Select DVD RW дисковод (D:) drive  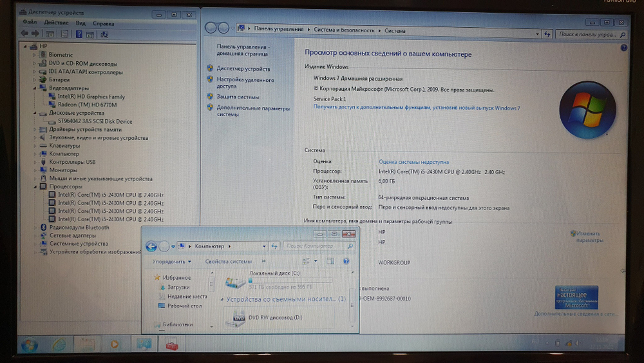(278, 318)
